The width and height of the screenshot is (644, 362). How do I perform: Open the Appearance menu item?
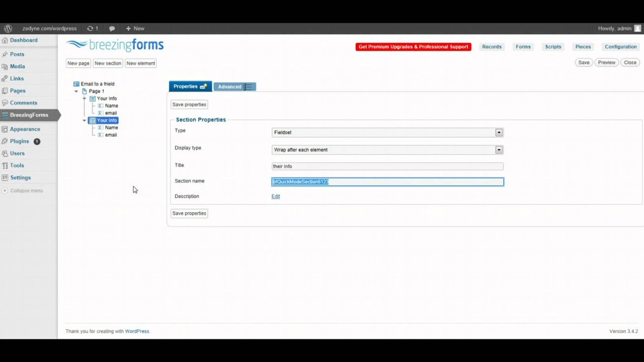25,129
